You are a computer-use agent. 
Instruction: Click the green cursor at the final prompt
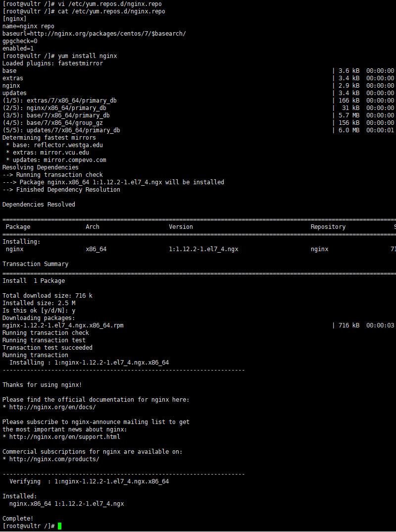point(60,526)
